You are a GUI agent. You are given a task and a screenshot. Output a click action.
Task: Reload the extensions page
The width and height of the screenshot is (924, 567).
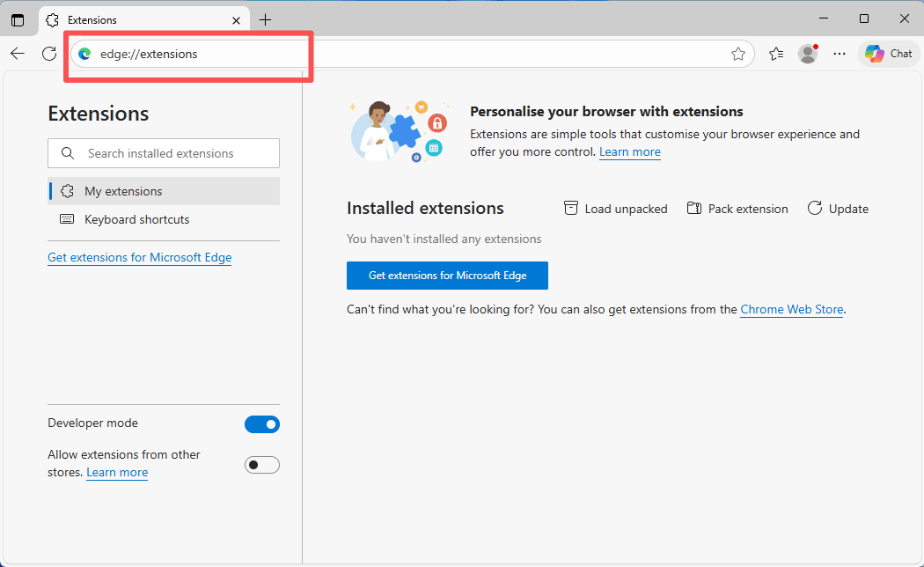tap(49, 53)
